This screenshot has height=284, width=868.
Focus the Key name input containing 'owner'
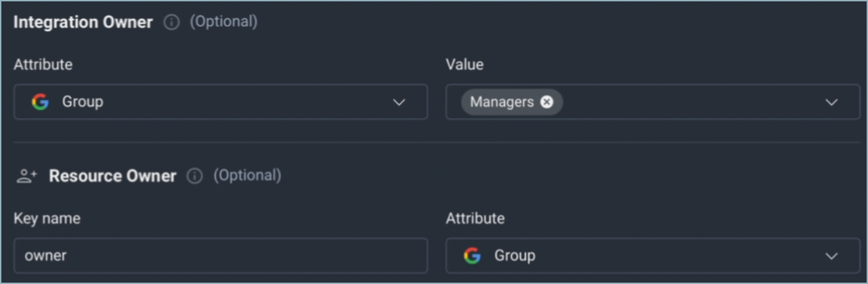click(220, 256)
